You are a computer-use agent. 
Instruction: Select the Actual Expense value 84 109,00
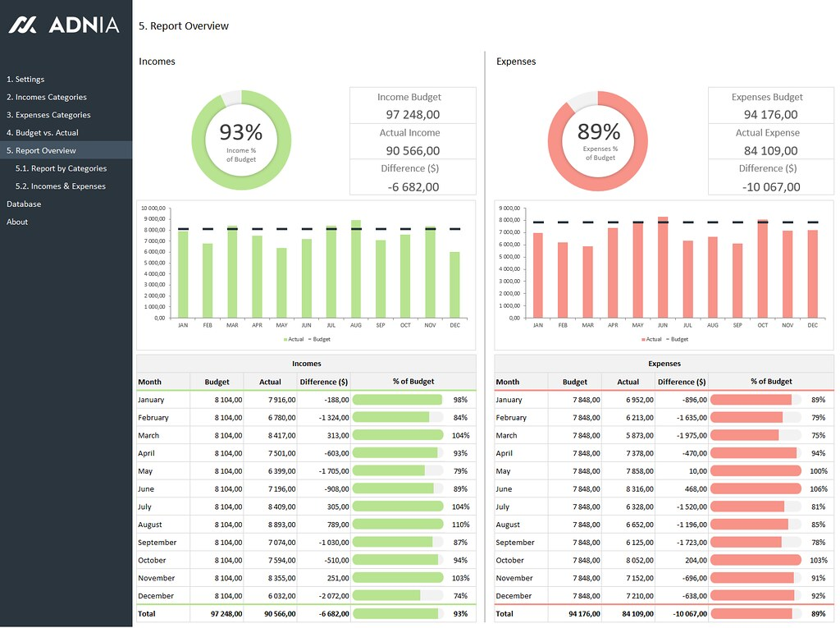[770, 150]
